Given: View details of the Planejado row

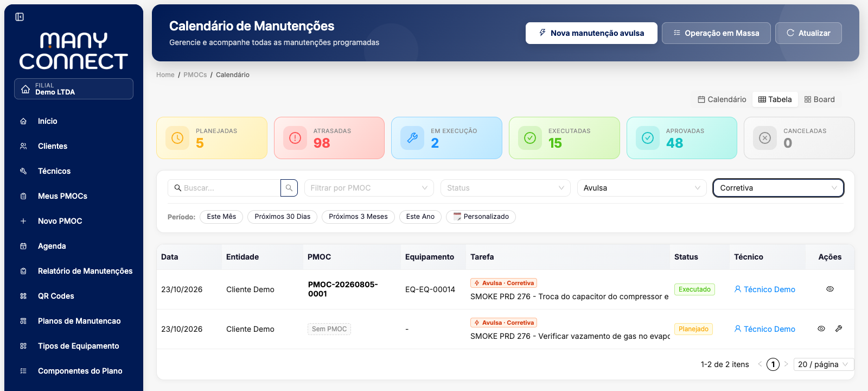Looking at the screenshot, I should tap(821, 329).
